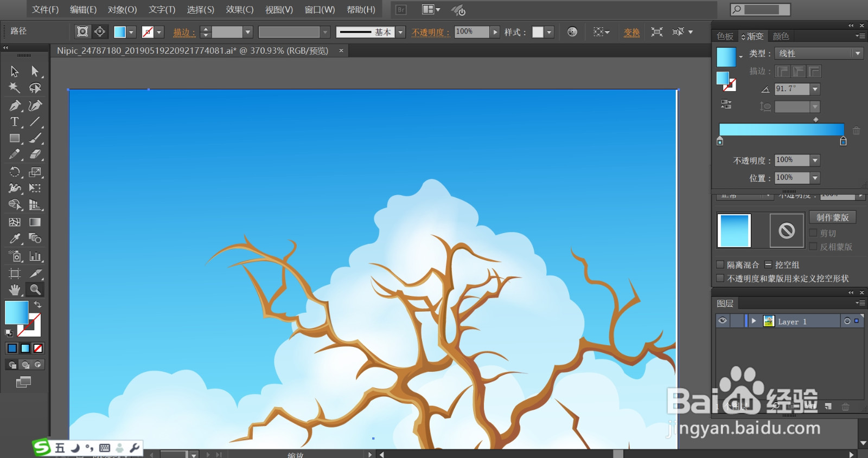Open the 样式 style dropdown
Viewport: 868px width, 458px height.
pyautogui.click(x=549, y=32)
